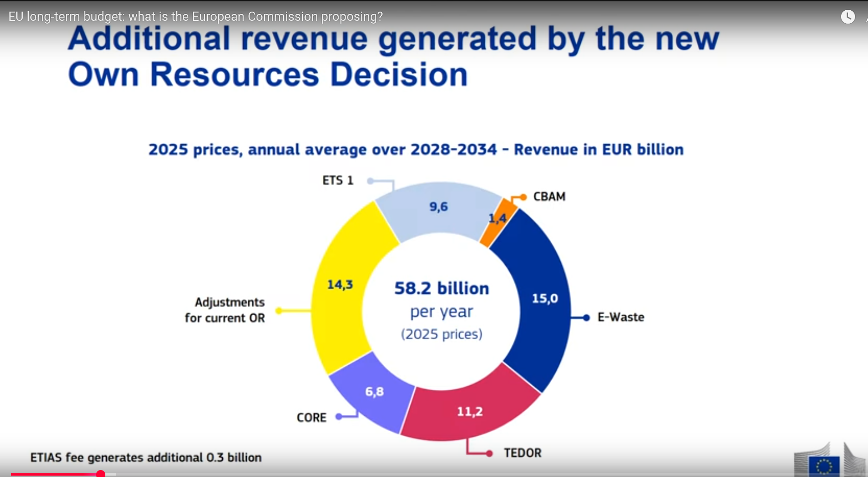Screen dimensions: 868x477
Task: Click the 'Adjustments for current OR' label
Action: click(x=225, y=310)
